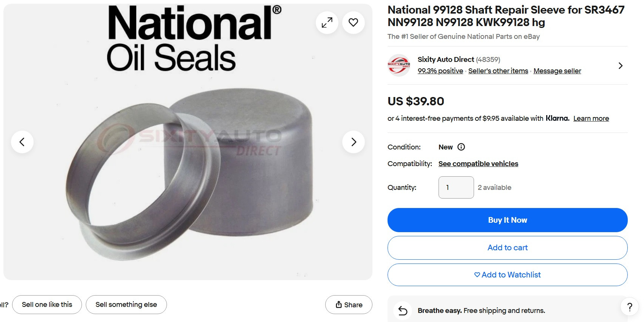Click the watchlist heart next to Add to Watchlist
Image resolution: width=644 pixels, height=322 pixels.
(x=477, y=275)
